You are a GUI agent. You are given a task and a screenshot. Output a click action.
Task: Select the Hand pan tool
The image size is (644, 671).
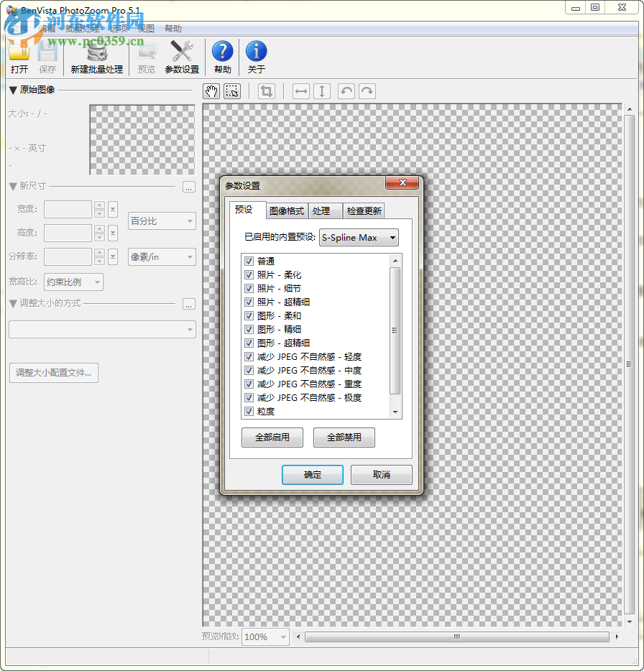211,91
